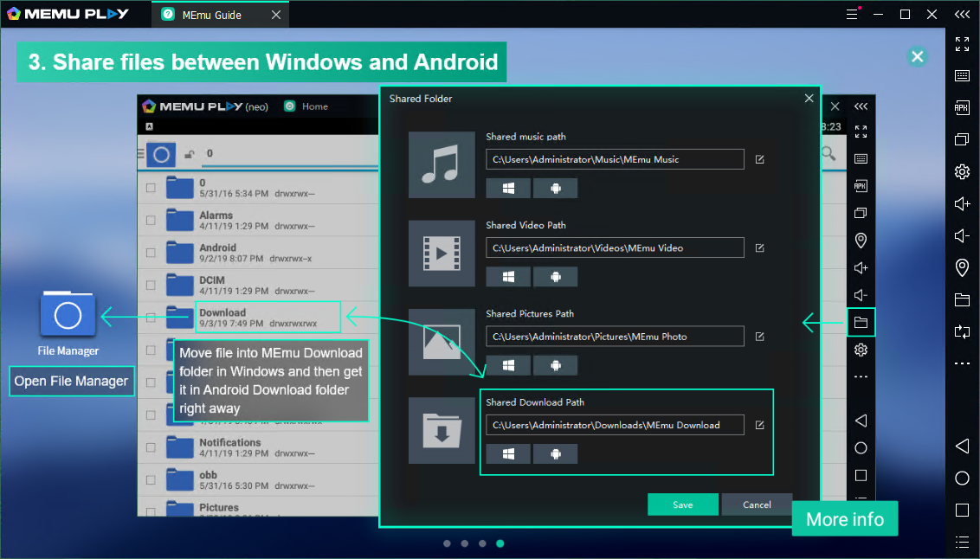Click the More info button
980x559 pixels.
coord(844,519)
